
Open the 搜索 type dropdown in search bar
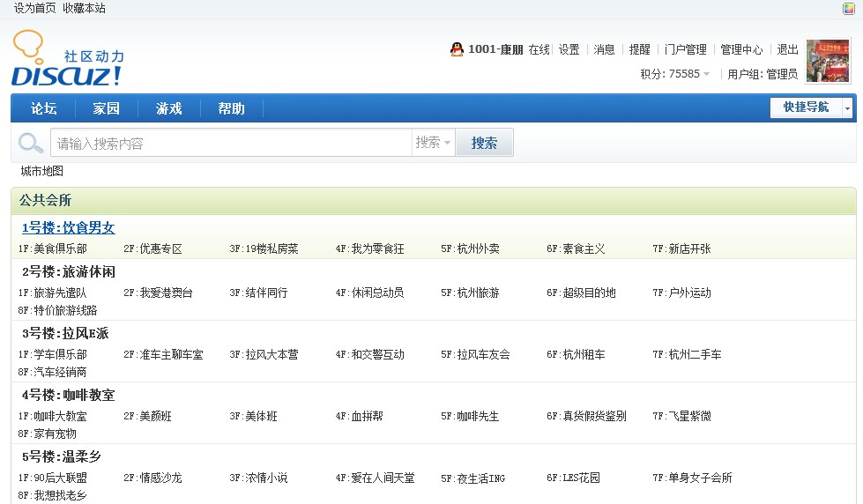[x=433, y=143]
